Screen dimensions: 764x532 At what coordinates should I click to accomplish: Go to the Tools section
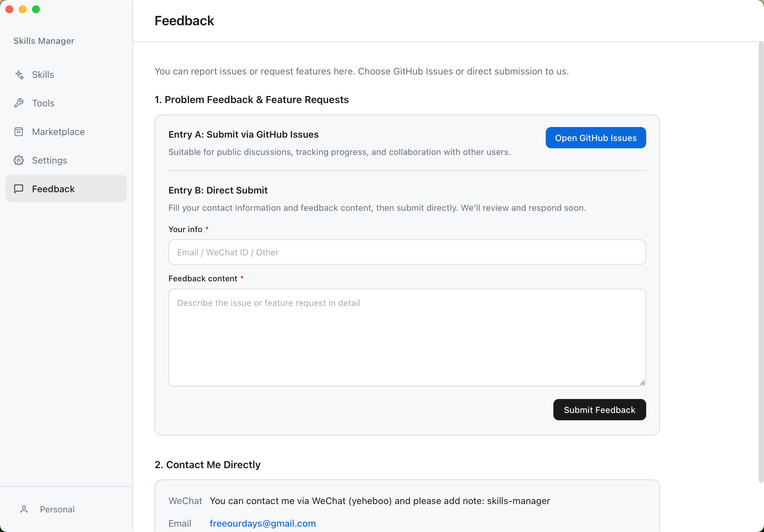tap(43, 103)
